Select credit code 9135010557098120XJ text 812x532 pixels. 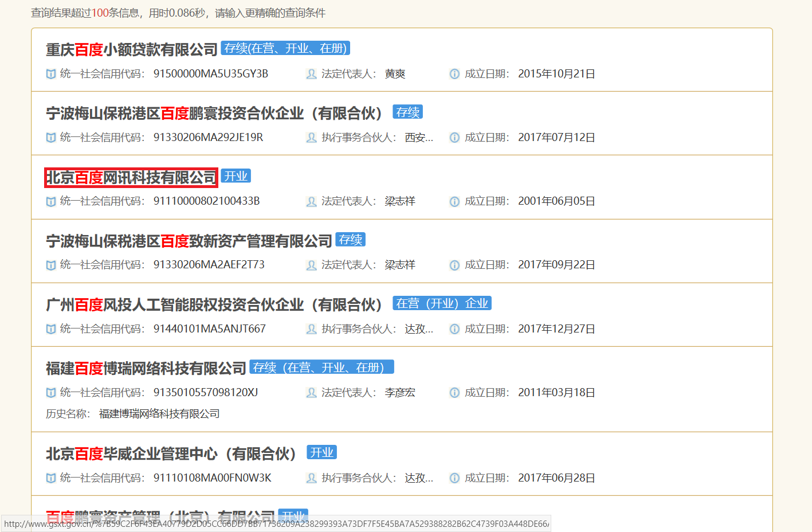(x=206, y=393)
